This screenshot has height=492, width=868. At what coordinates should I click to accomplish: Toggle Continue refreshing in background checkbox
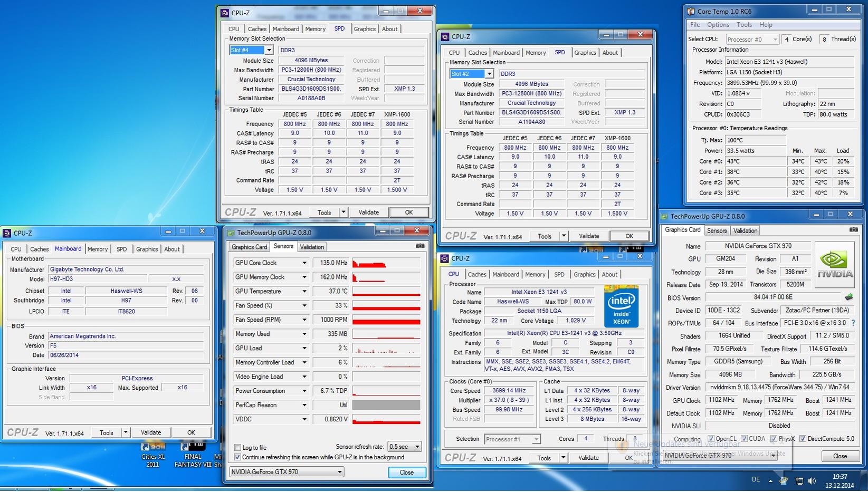[x=237, y=457]
